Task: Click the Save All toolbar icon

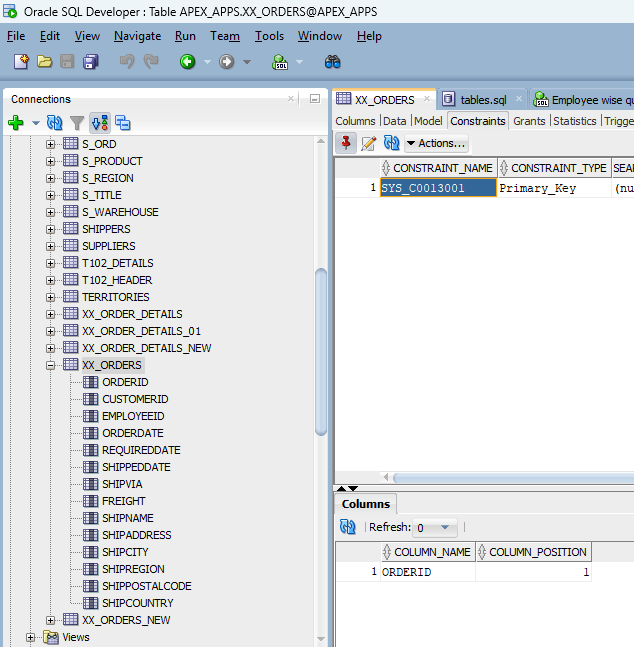Action: [x=91, y=62]
